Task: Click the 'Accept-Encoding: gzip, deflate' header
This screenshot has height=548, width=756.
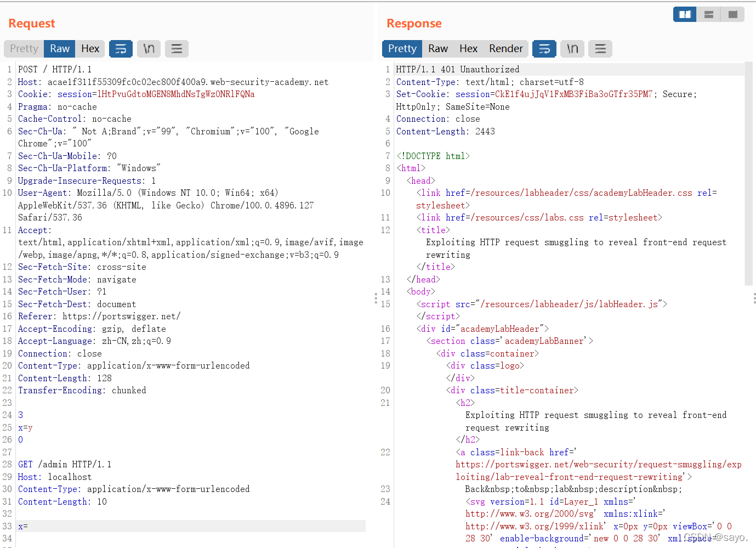Action: coord(92,329)
